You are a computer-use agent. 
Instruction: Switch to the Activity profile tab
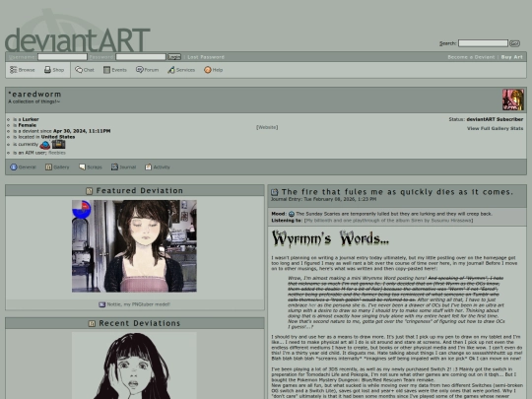[x=157, y=166]
